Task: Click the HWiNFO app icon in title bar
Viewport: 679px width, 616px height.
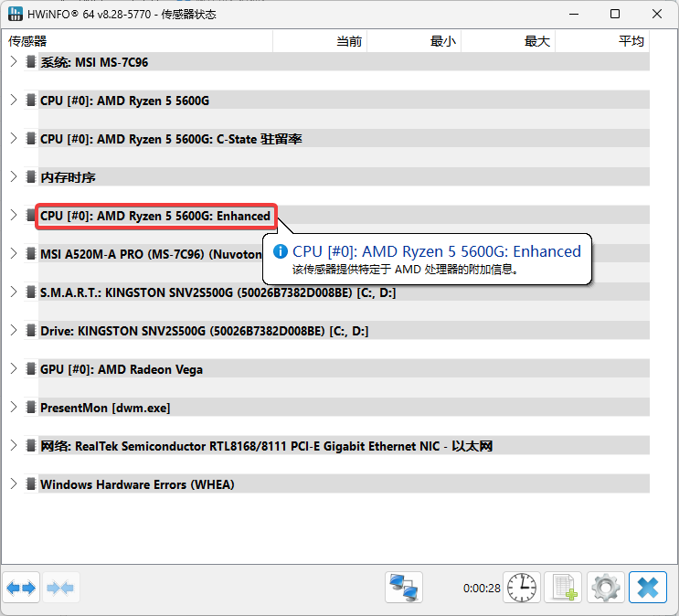Action: pos(16,14)
